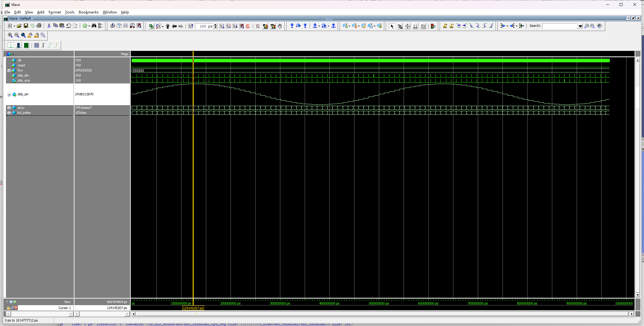
Task: Click the Break simulation hand icon
Action: click(x=280, y=26)
